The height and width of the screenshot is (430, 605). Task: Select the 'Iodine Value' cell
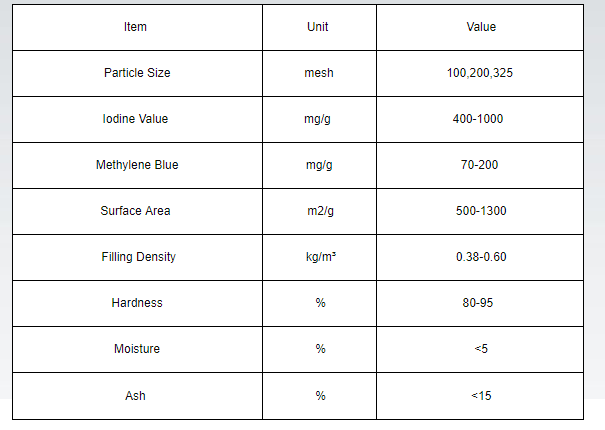tap(136, 119)
